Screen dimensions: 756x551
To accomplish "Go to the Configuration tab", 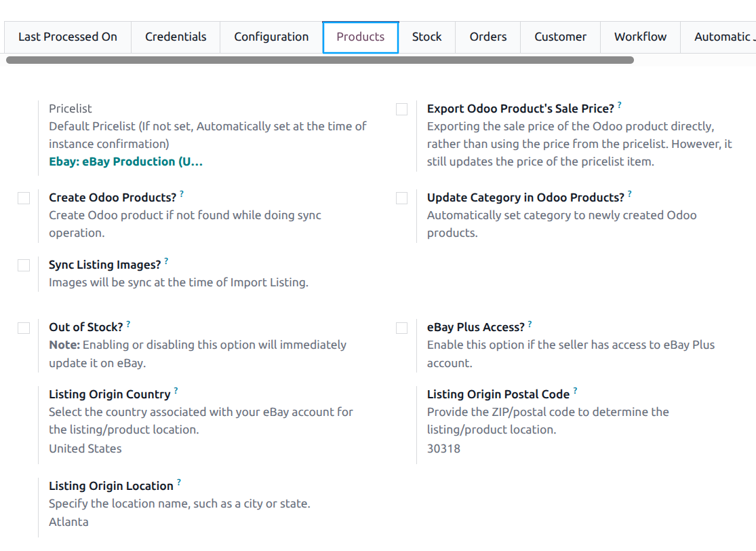I will click(x=271, y=37).
